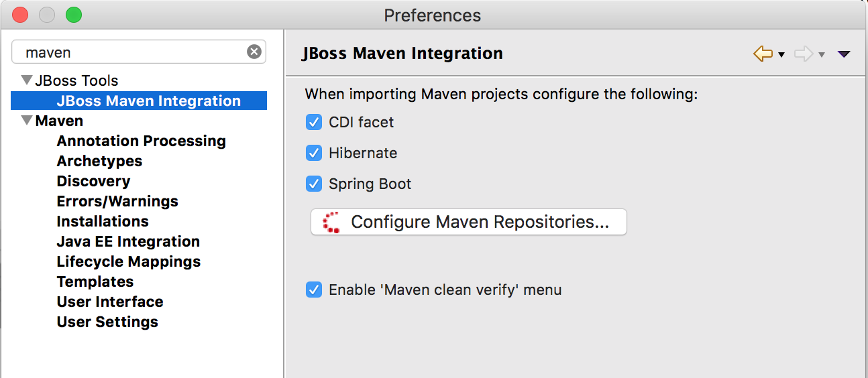This screenshot has height=378, width=868.
Task: Open the back history dropdown arrow
Action: pos(781,55)
